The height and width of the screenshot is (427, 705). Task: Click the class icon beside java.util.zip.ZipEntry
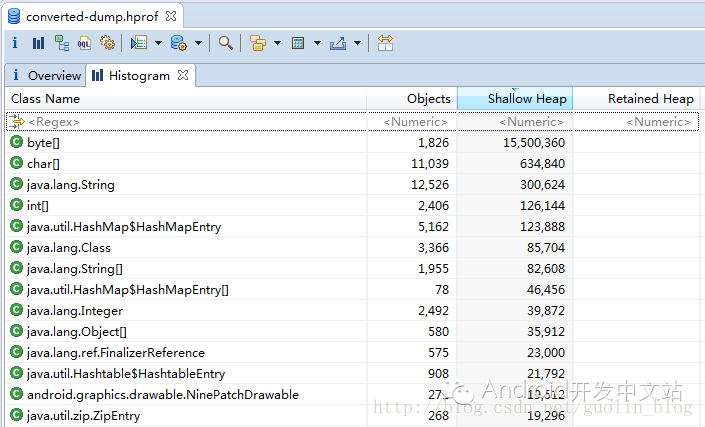click(17, 415)
